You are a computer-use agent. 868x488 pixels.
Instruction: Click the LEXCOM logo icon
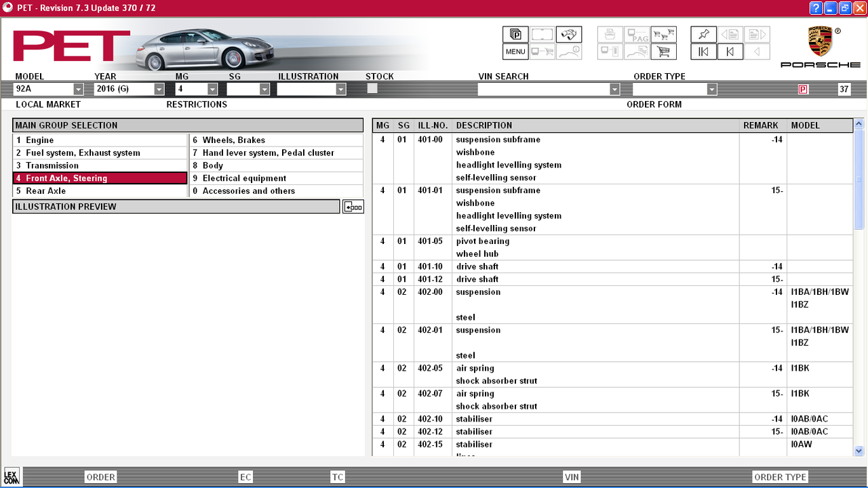coord(12,476)
